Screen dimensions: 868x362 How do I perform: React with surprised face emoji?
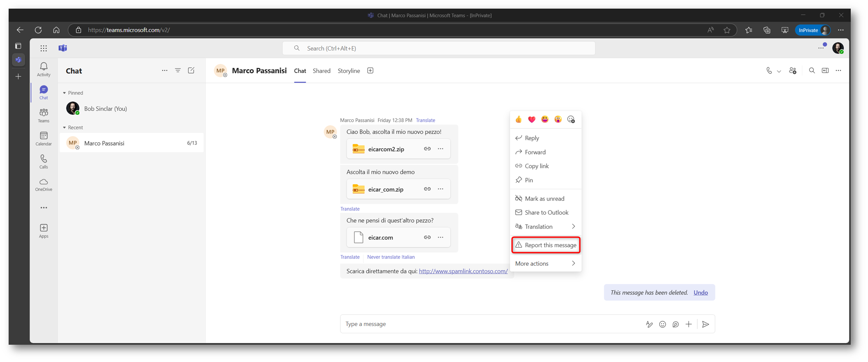pyautogui.click(x=558, y=119)
